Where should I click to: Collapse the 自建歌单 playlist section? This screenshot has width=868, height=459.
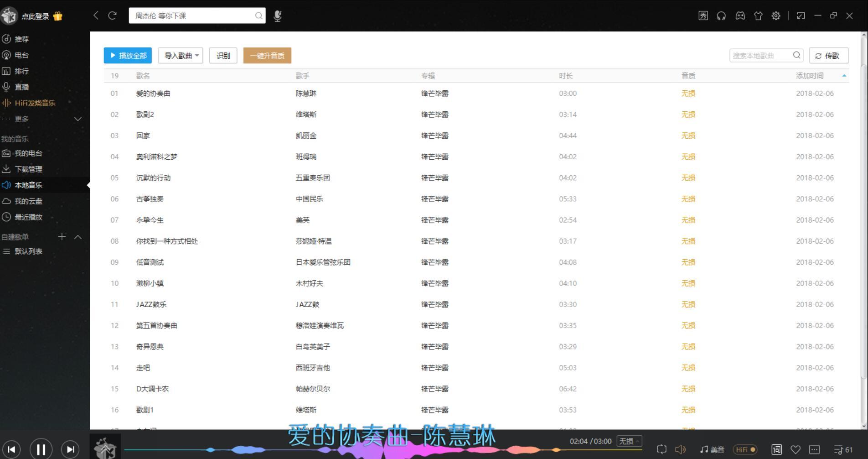77,237
